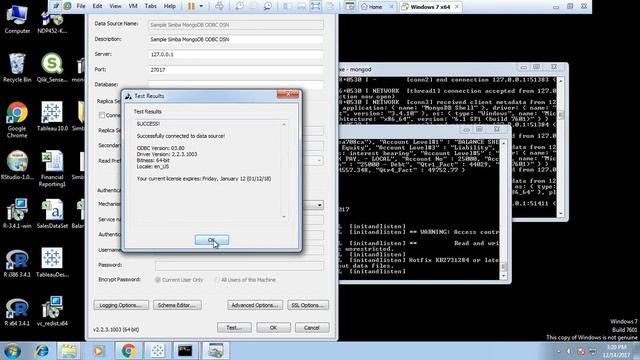The height and width of the screenshot is (360, 640).
Task: Select the vc_redist.x64 installer icon
Action: (x=52, y=312)
